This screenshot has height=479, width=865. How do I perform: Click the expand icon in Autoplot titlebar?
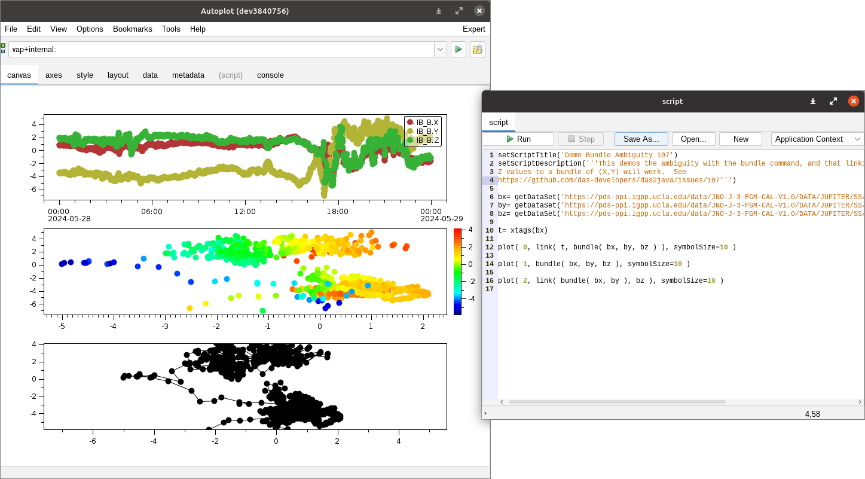459,11
